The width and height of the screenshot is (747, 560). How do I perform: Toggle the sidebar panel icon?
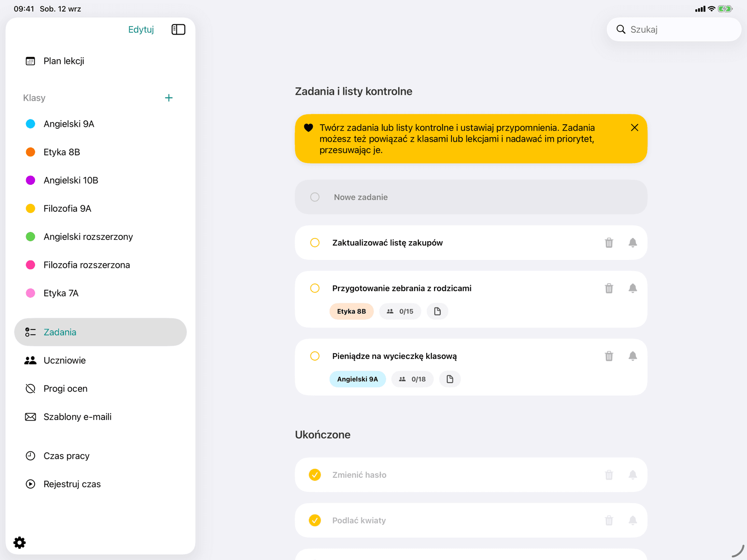pos(178,29)
